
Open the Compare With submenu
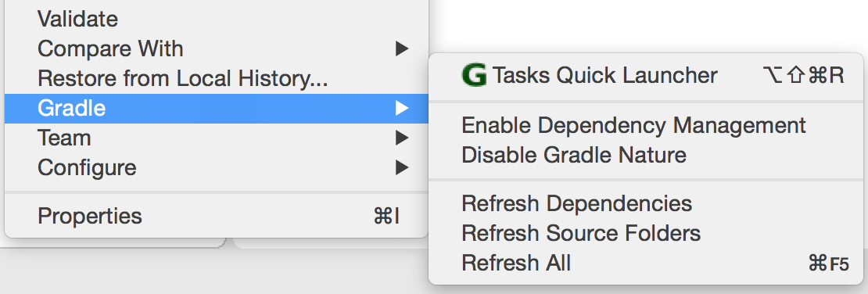(217, 48)
